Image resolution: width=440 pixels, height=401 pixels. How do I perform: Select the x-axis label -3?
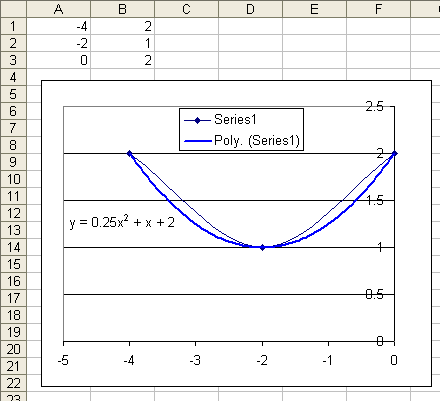(195, 360)
